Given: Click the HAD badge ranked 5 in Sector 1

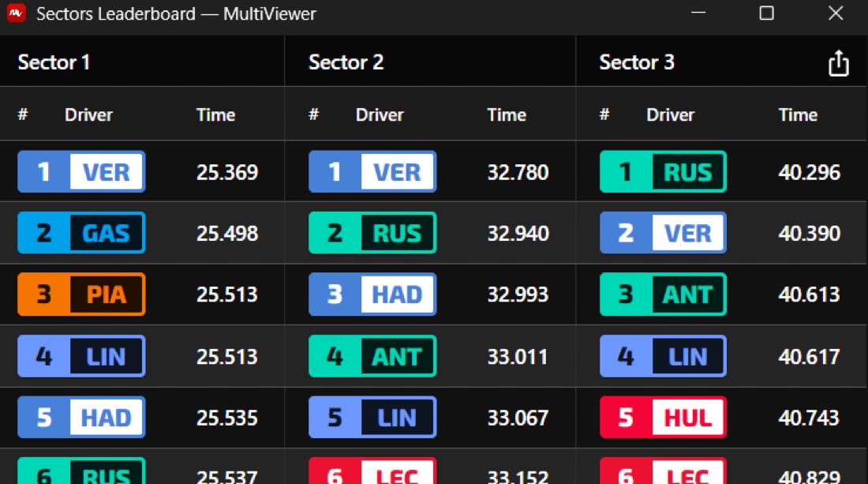Looking at the screenshot, I should pos(81,417).
